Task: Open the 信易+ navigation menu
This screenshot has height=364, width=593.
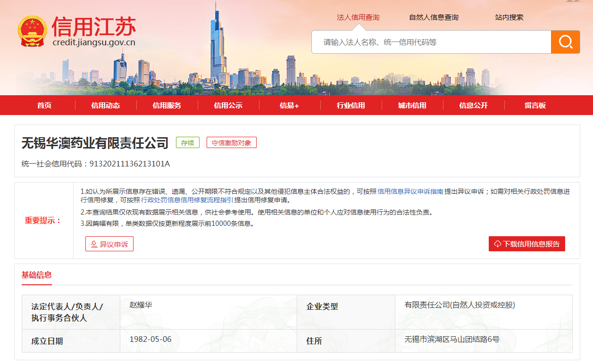Action: [289, 105]
